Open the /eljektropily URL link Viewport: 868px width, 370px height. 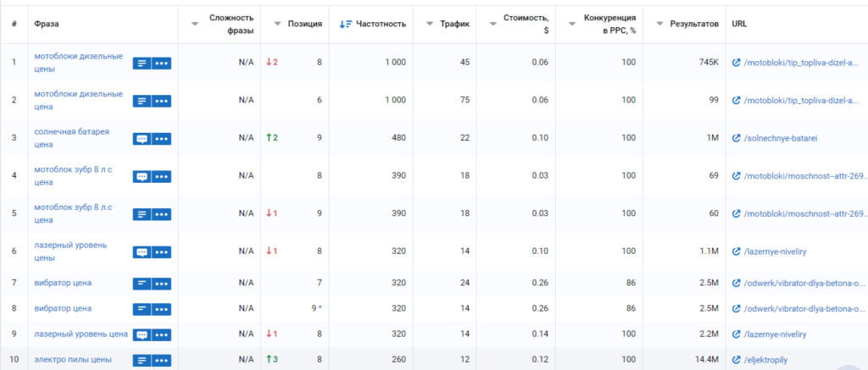pyautogui.click(x=771, y=360)
